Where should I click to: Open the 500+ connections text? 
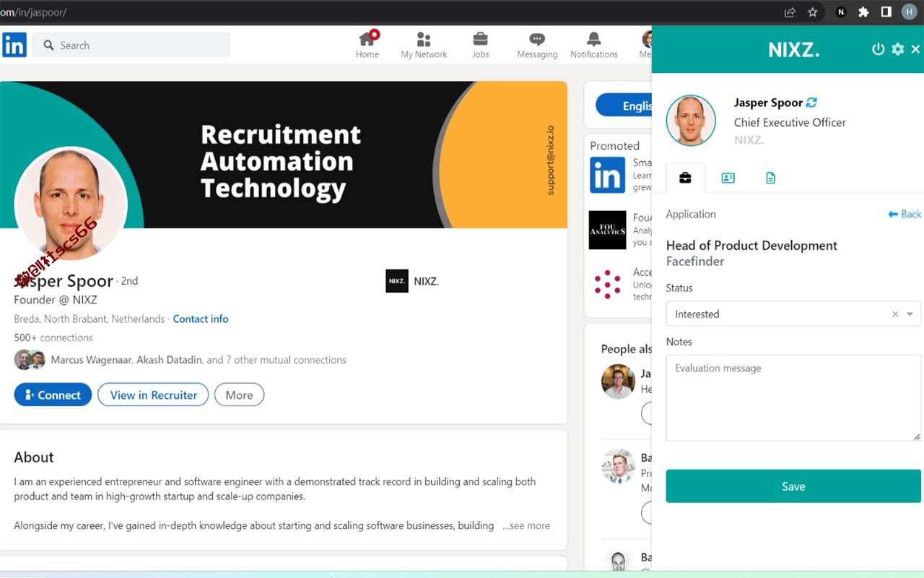click(53, 337)
